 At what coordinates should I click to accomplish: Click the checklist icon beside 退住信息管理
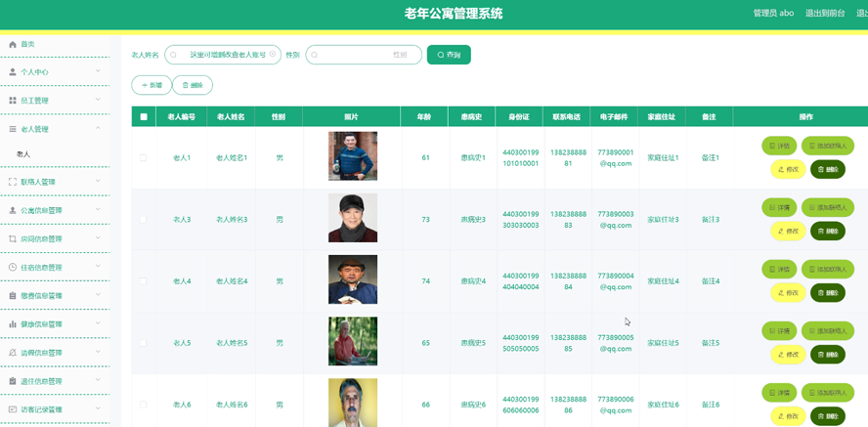(x=13, y=381)
